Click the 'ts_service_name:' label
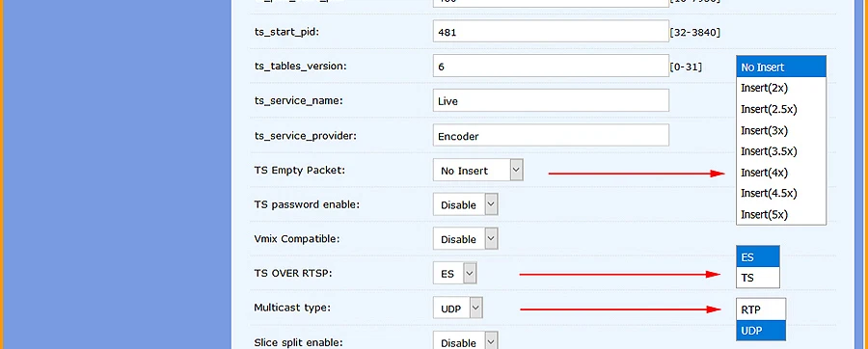This screenshot has height=349, width=868. tap(298, 100)
